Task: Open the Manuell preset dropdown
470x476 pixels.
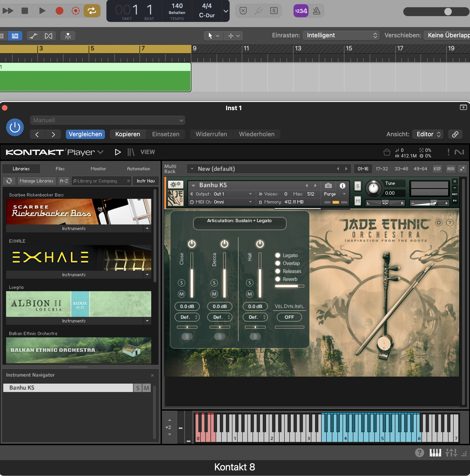Action: 107,120
